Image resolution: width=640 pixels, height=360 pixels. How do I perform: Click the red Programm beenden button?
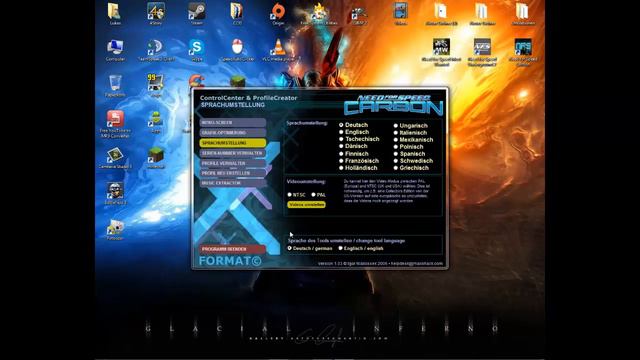(233, 249)
